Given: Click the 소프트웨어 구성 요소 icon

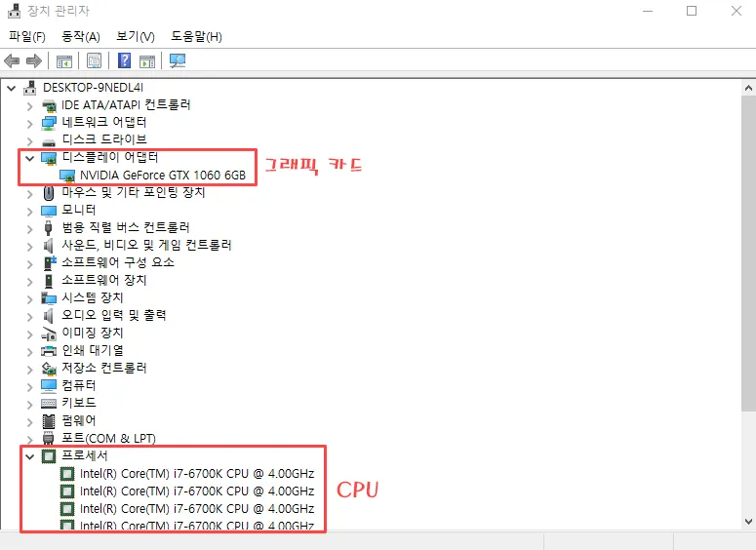Looking at the screenshot, I should (50, 262).
